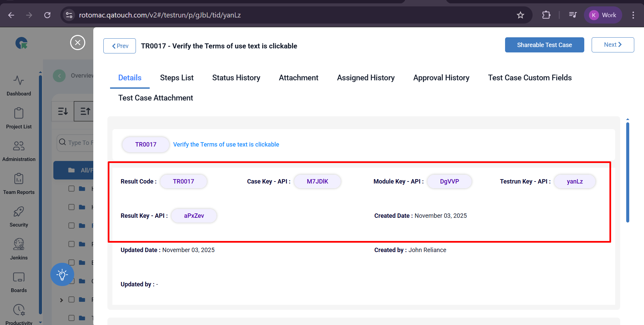Viewport: 644px width, 325px height.
Task: Check the second folder checkbox
Action: (x=71, y=207)
